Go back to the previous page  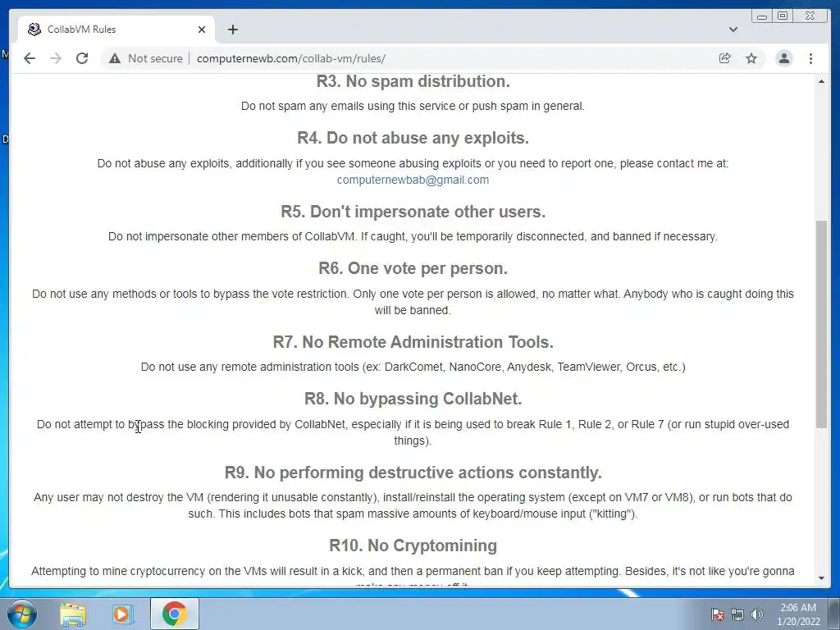coord(30,58)
